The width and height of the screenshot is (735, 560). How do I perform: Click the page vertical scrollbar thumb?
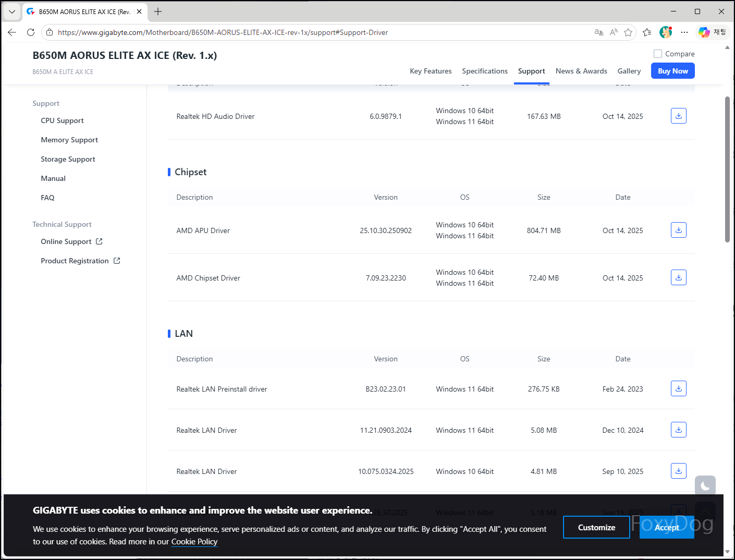point(727,169)
